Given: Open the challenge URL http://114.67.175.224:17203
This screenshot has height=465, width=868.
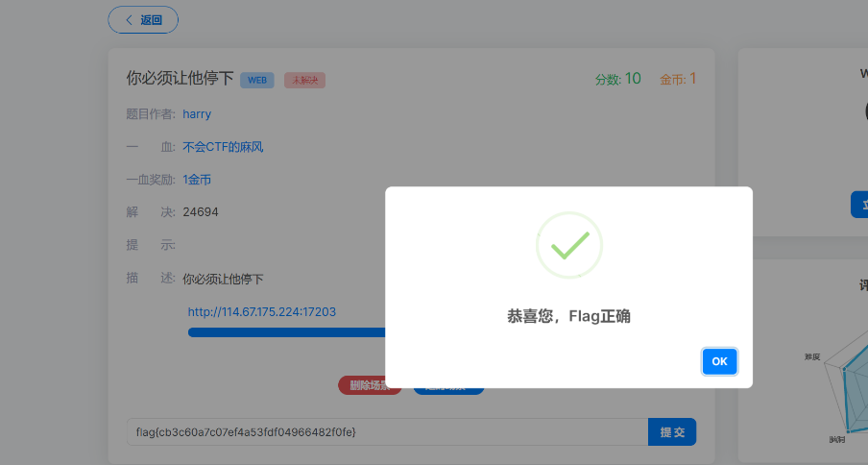Looking at the screenshot, I should click(x=262, y=311).
